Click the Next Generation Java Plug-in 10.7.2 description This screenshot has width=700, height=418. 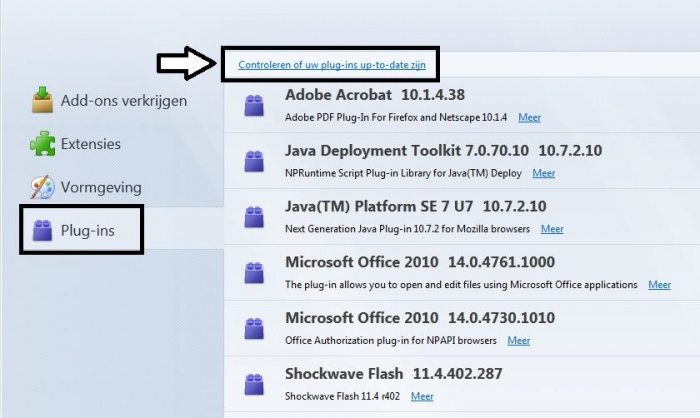tap(407, 229)
